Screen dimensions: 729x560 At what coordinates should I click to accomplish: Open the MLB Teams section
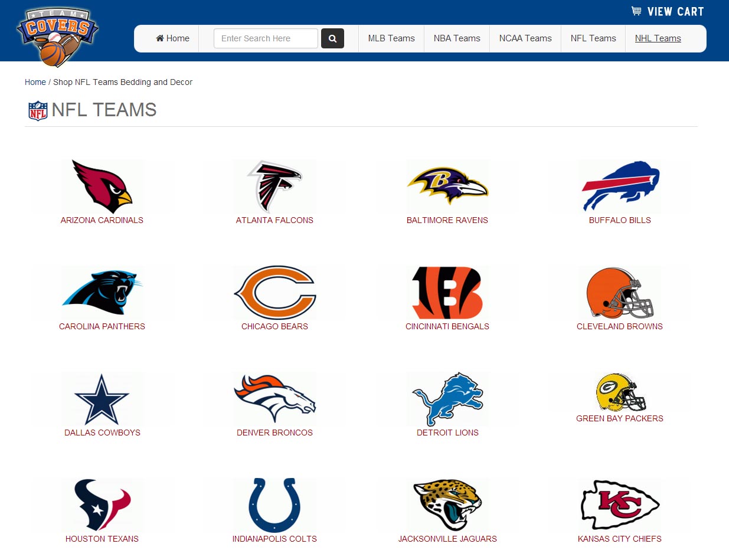click(391, 38)
